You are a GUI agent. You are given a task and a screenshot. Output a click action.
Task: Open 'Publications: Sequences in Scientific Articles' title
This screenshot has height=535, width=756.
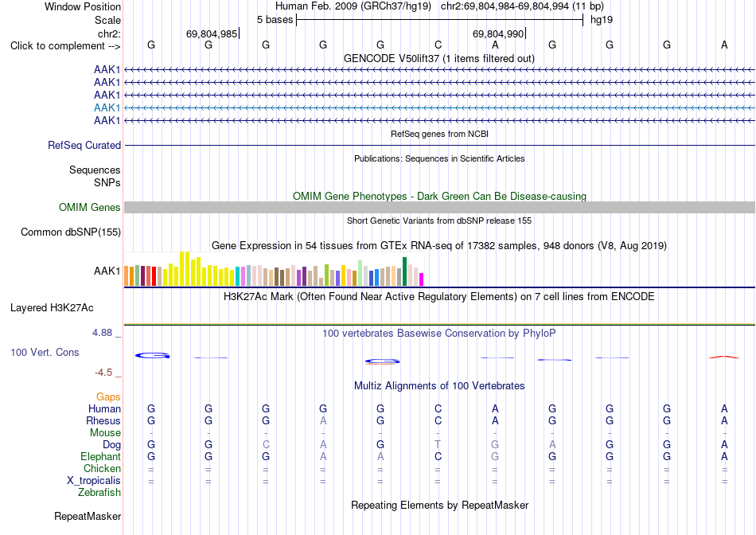[439, 158]
